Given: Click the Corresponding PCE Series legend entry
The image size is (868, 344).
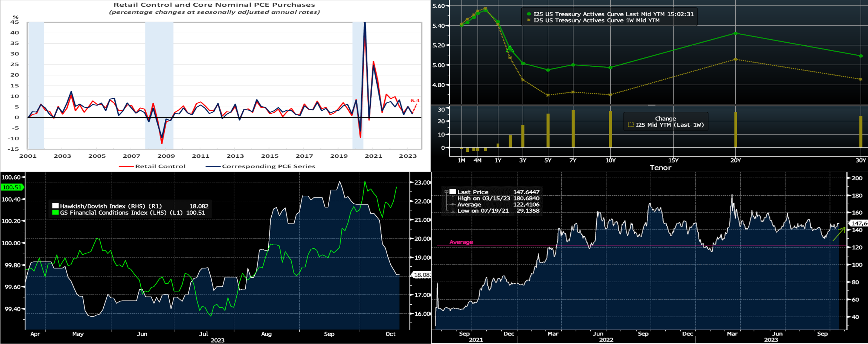Looking at the screenshot, I should coord(261,166).
